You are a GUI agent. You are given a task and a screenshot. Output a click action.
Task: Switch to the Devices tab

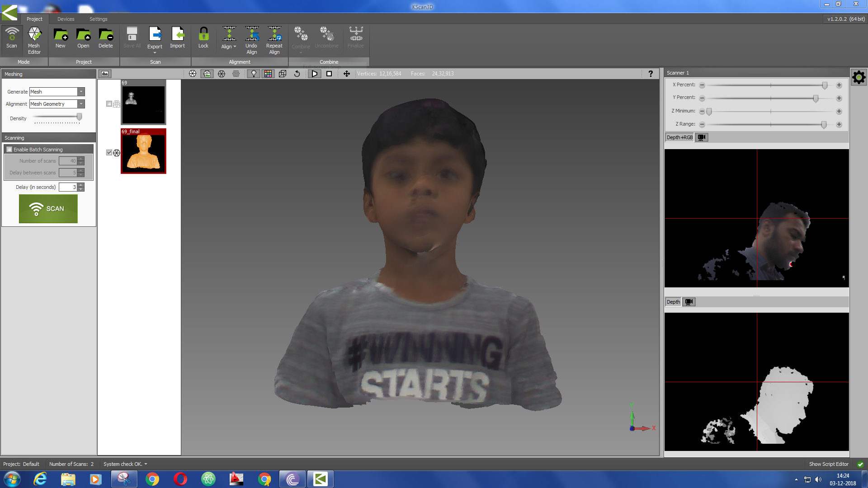66,19
